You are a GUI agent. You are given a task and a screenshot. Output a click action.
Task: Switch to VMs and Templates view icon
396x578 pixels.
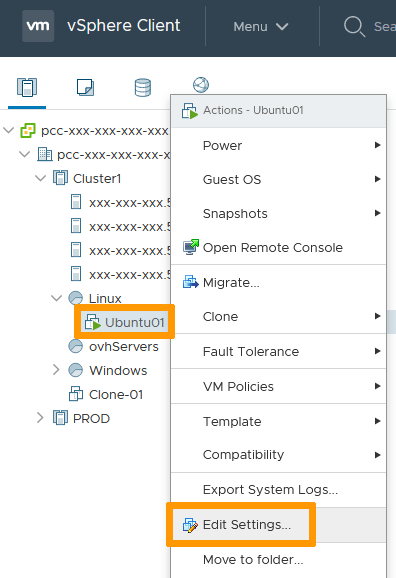[85, 87]
